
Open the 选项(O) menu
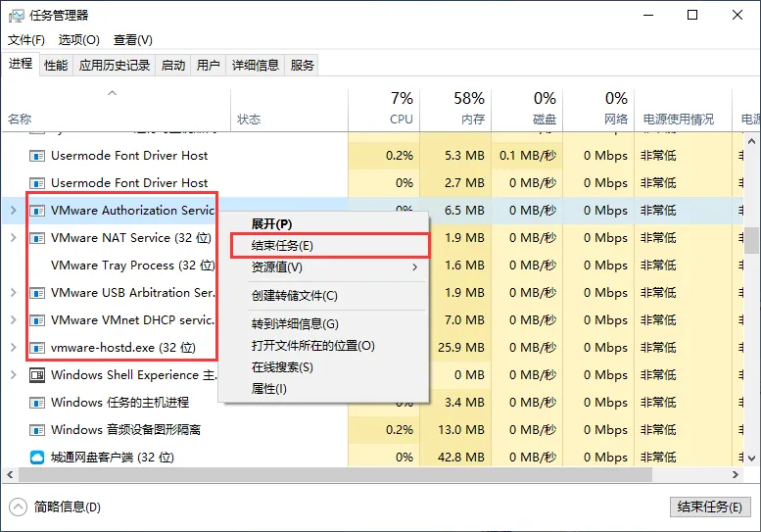coord(79,40)
